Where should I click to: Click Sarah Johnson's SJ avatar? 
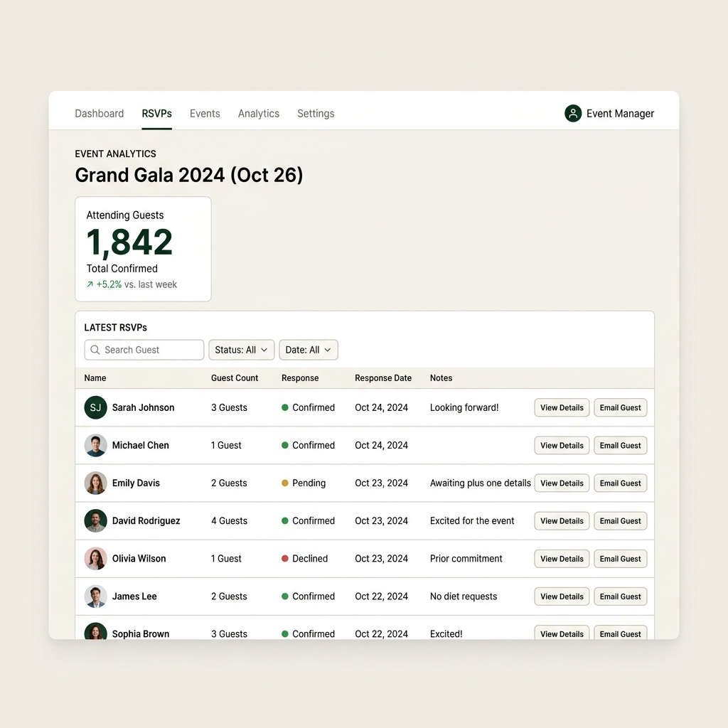pos(95,407)
